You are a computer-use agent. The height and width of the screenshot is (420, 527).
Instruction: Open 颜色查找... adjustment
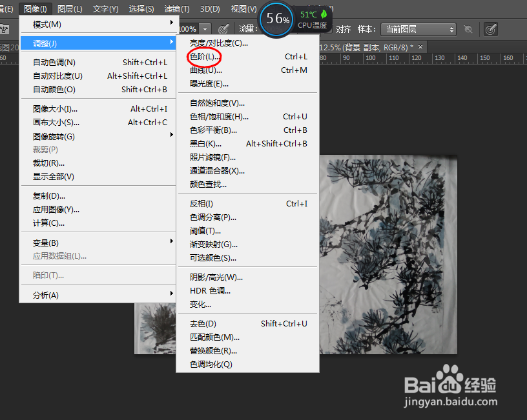pos(248,185)
